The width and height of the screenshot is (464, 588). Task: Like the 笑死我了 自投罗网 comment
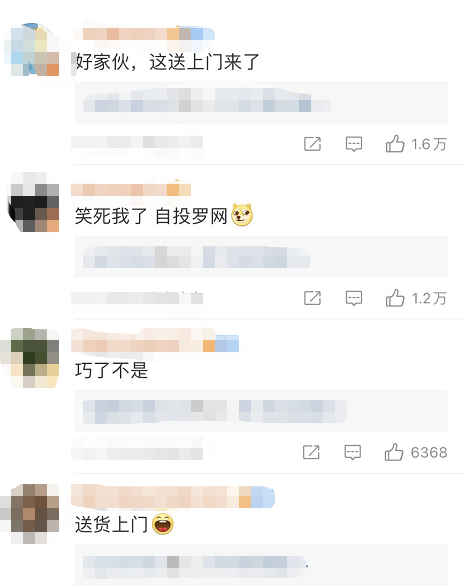tap(395, 298)
